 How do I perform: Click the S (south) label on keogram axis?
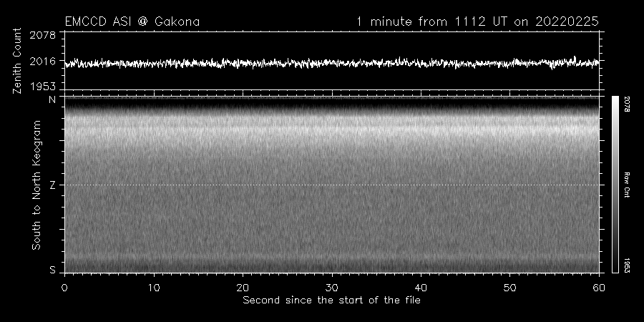(52, 270)
